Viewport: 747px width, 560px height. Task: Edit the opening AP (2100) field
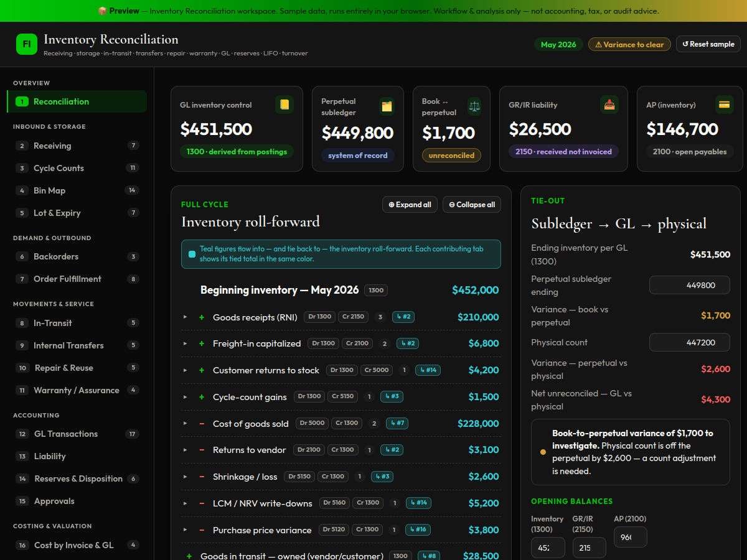click(x=631, y=537)
